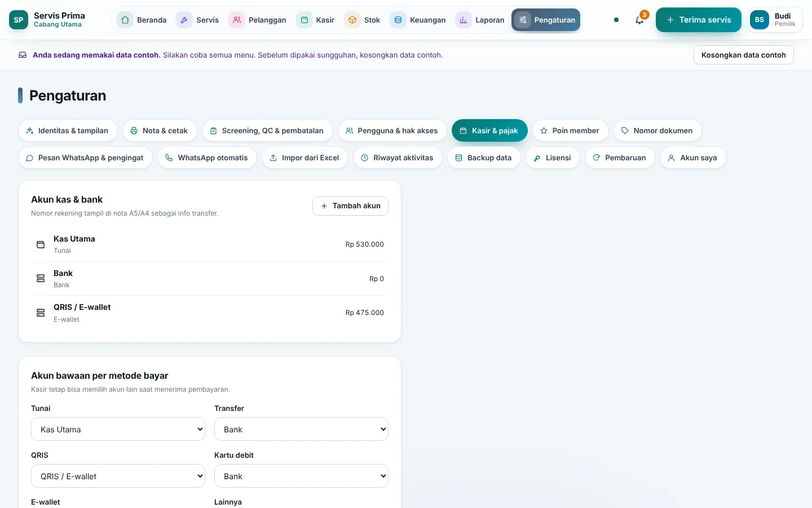The width and height of the screenshot is (812, 508).
Task: Click the Beranda home icon
Action: point(125,20)
